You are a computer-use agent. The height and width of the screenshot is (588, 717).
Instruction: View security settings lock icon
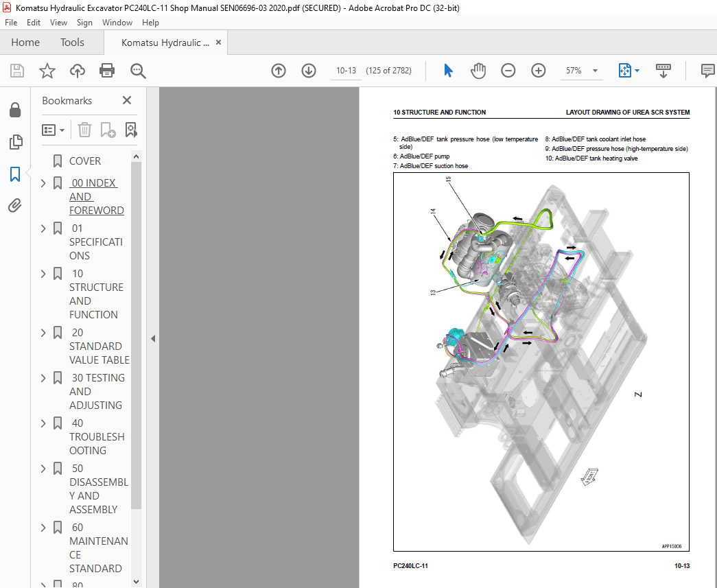(x=15, y=110)
